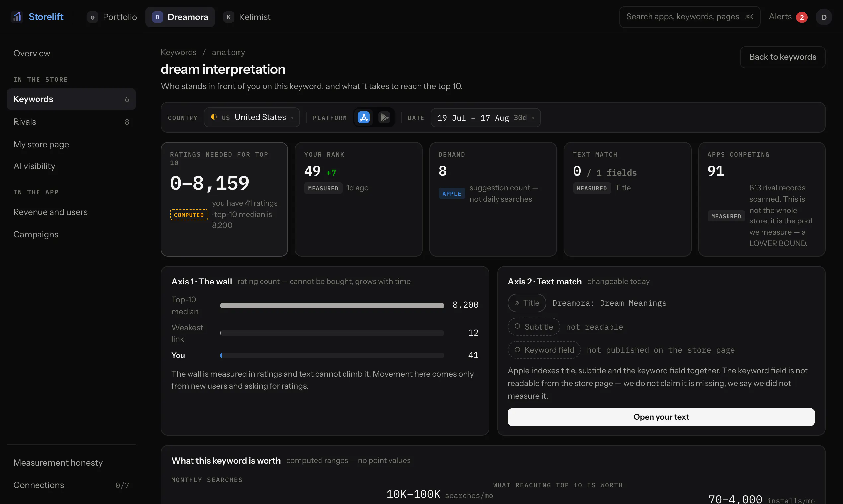
Task: Focus the Search apps, keywords, pages field
Action: pos(690,17)
